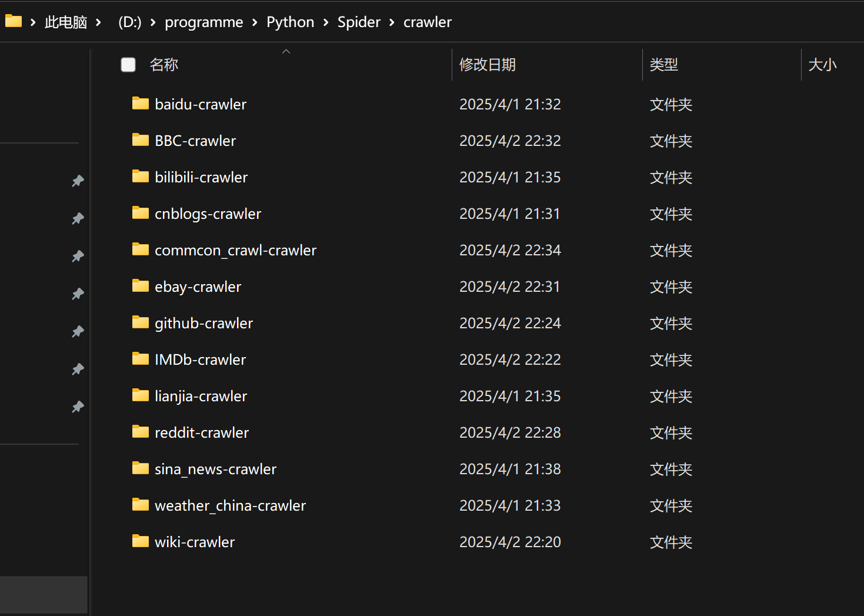Sort by the 名称 column header
Viewport: 864px width, 616px height.
(x=164, y=65)
